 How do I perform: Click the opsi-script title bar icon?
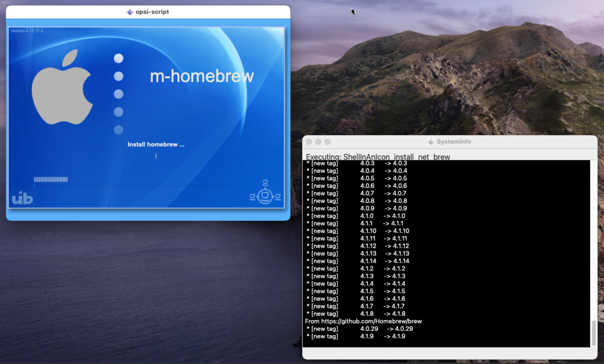coord(130,12)
